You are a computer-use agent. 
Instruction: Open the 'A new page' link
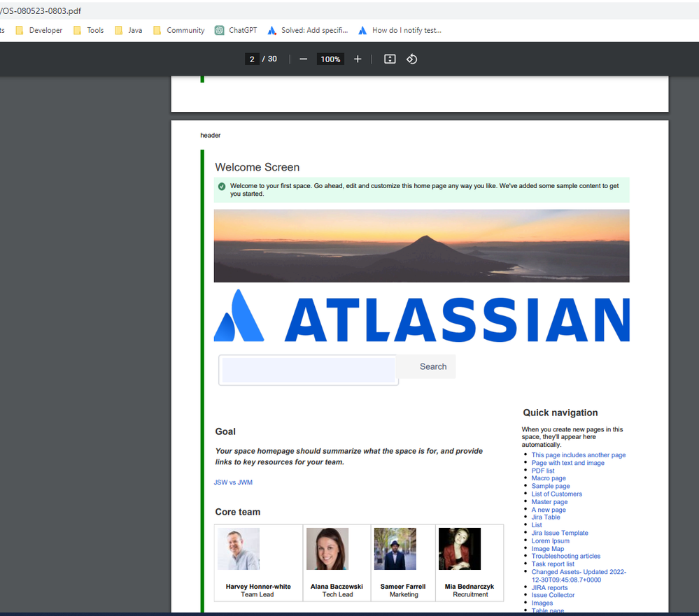(x=549, y=510)
